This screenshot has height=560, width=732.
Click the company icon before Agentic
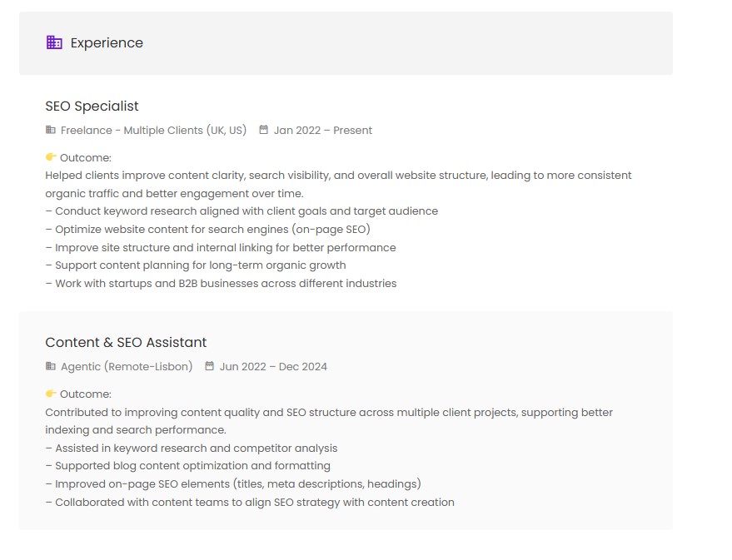(x=51, y=366)
